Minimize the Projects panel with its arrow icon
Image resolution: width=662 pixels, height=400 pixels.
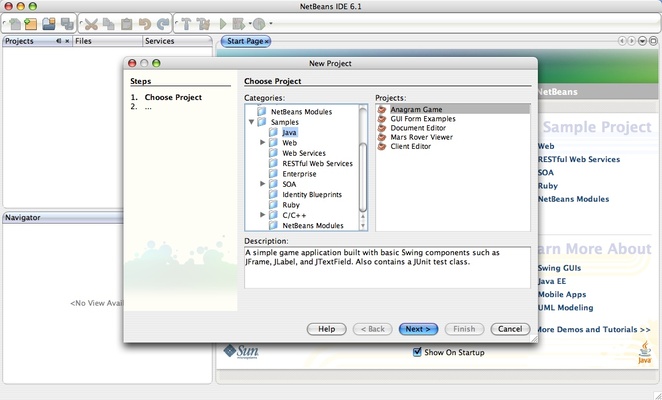59,41
